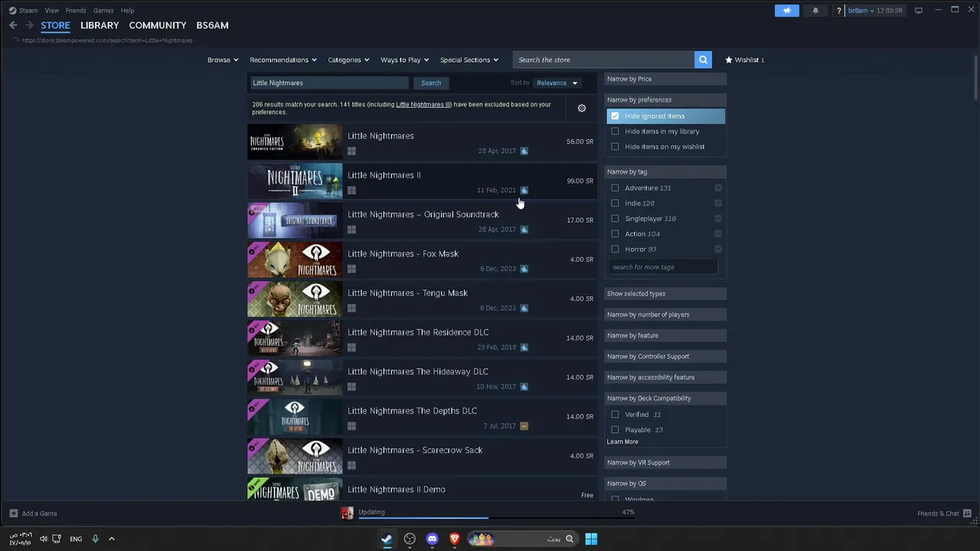Click Windows platform icon under Little Nightmares II

click(x=351, y=191)
